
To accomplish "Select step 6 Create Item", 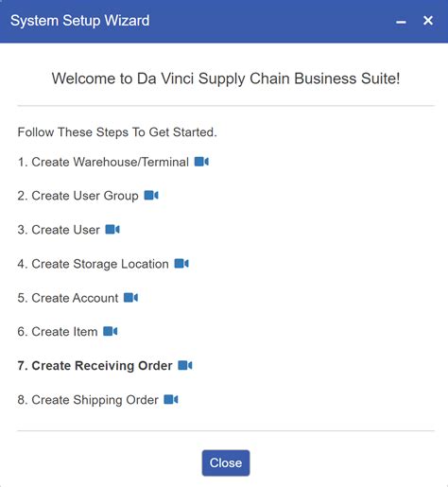I will point(58,332).
